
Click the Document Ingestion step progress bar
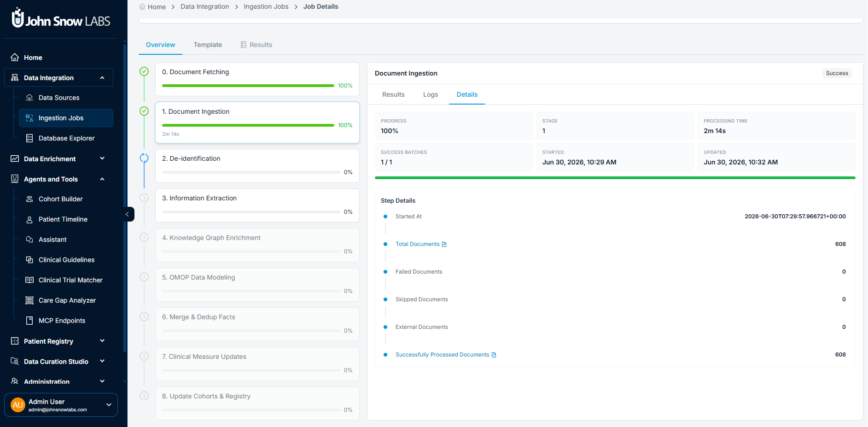(x=248, y=125)
